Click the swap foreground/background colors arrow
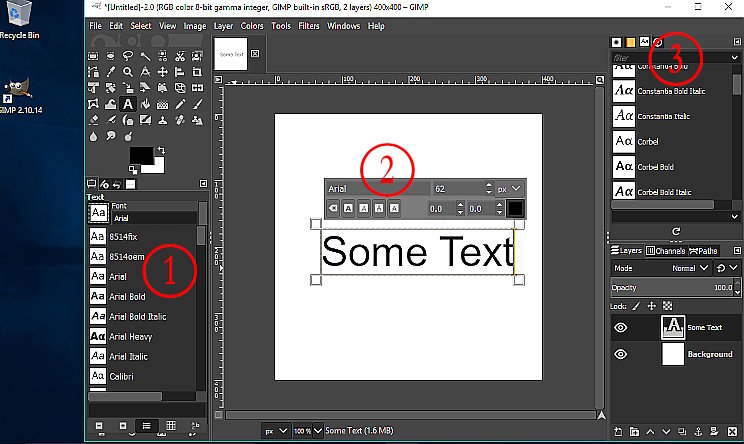This screenshot has width=744, height=444. tap(161, 149)
